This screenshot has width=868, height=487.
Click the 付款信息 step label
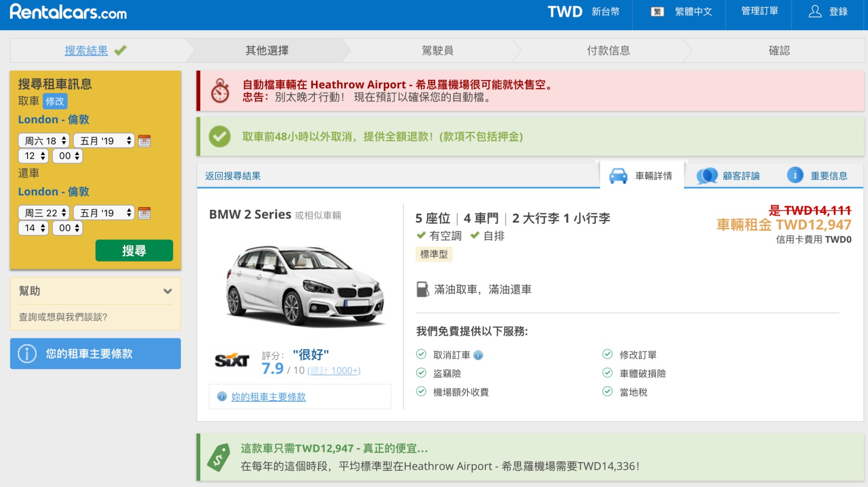[608, 50]
